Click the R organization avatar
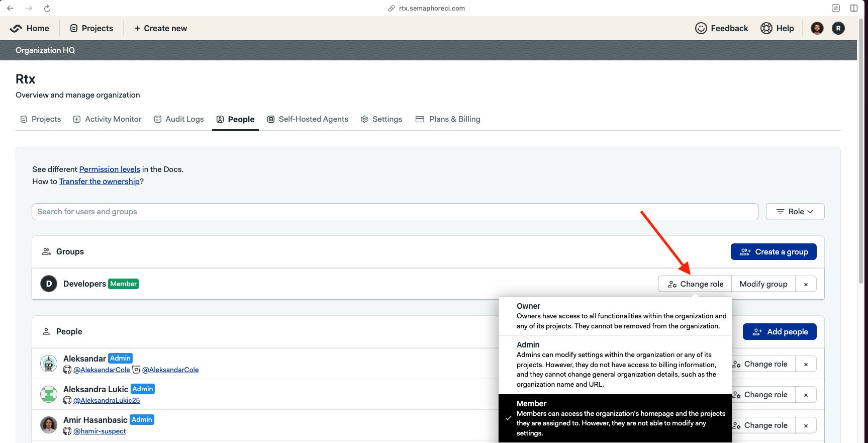Screen dimensions: 868x443 [x=838, y=28]
